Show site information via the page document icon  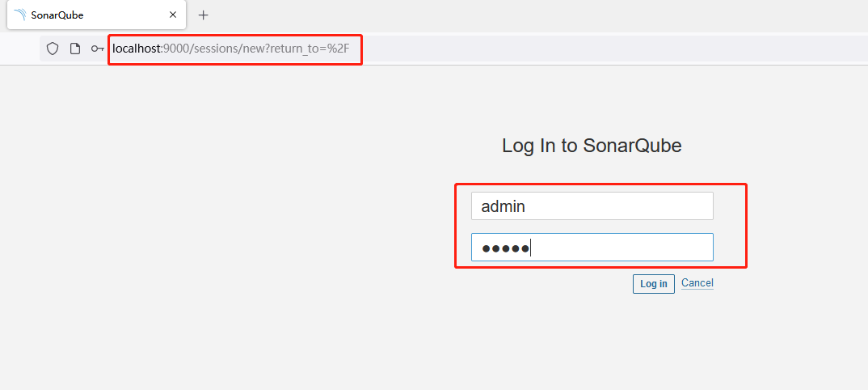point(74,49)
